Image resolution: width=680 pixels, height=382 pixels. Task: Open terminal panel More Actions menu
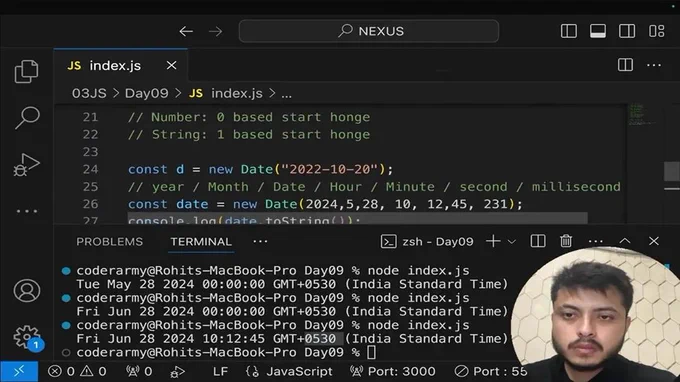(x=595, y=242)
